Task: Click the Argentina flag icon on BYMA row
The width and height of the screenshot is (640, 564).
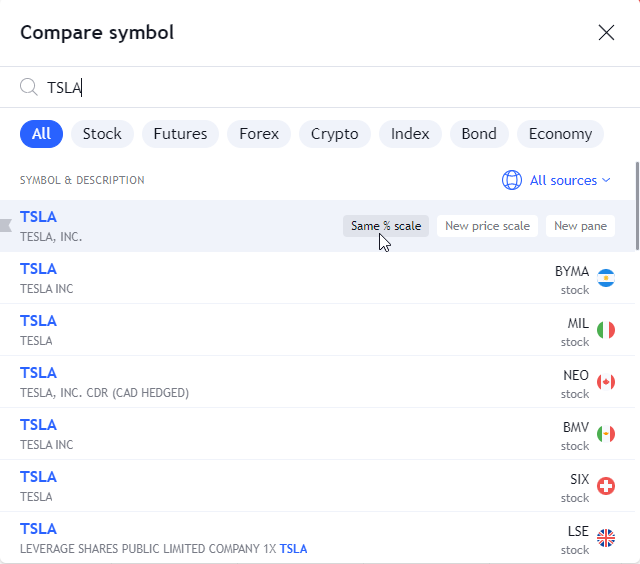Action: tap(606, 278)
